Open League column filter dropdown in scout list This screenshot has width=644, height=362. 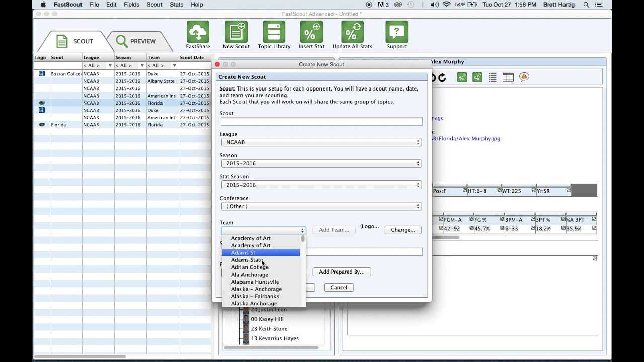pyautogui.click(x=110, y=65)
